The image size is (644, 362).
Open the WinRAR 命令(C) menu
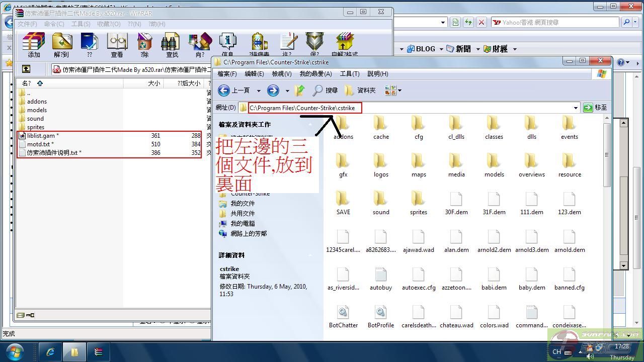[x=54, y=24]
